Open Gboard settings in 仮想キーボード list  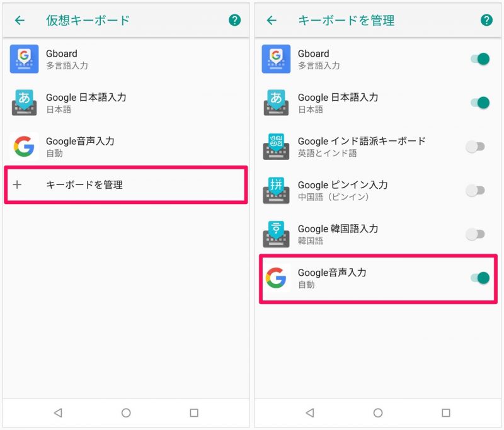click(126, 59)
